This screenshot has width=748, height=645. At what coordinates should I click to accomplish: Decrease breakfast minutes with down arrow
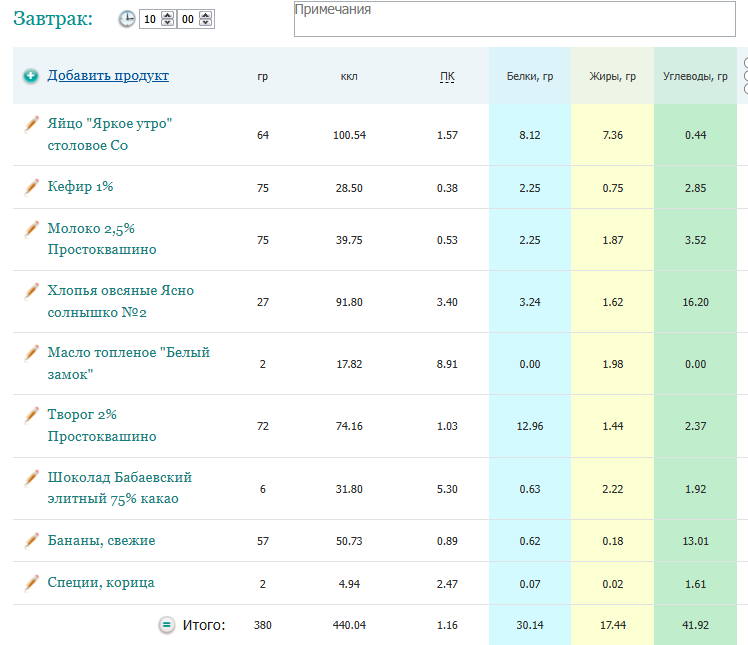(206, 22)
